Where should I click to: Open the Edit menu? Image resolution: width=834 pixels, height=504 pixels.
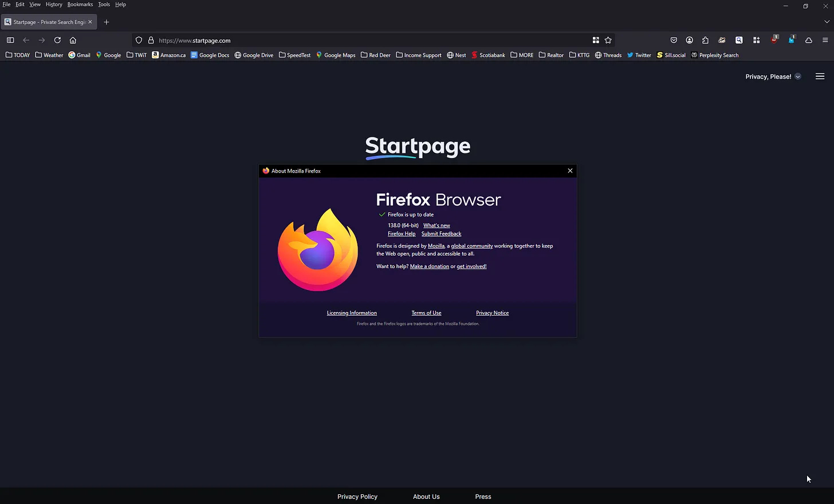pos(20,4)
